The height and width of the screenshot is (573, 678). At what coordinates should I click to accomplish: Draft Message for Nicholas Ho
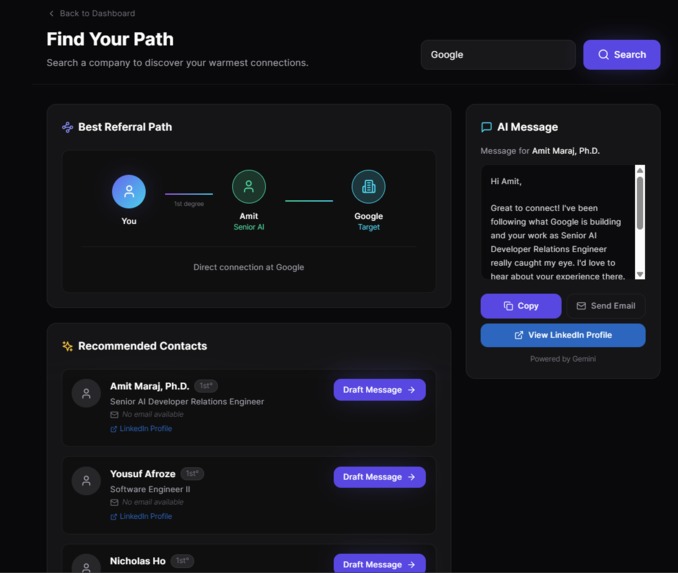coord(380,563)
